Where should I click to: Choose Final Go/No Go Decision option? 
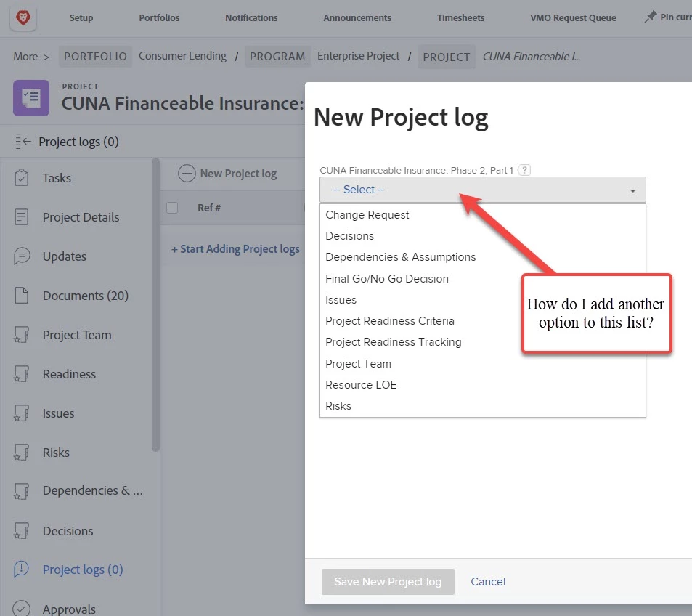[x=386, y=279]
